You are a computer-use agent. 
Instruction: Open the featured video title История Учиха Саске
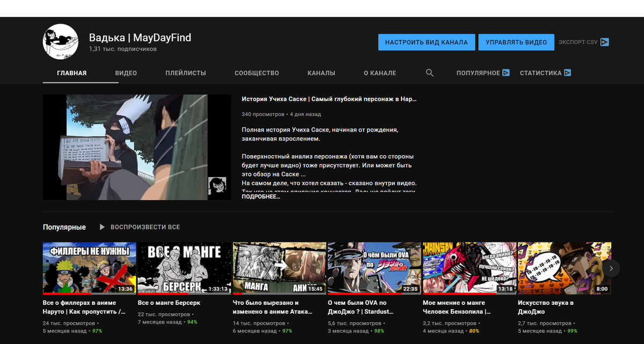(329, 99)
